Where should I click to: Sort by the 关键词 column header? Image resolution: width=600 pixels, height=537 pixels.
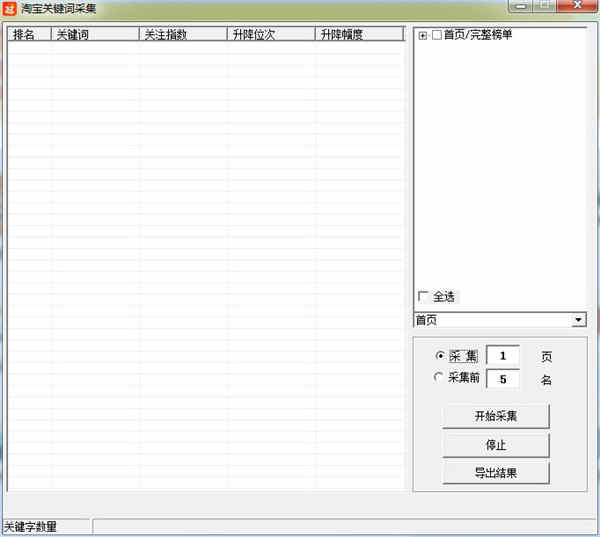point(95,34)
